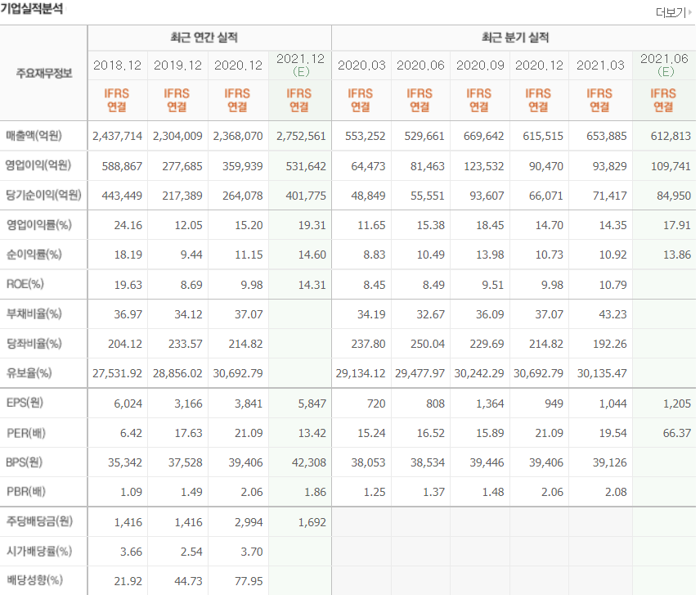Select the PBR value 2.08
The image size is (700, 595).
click(616, 492)
